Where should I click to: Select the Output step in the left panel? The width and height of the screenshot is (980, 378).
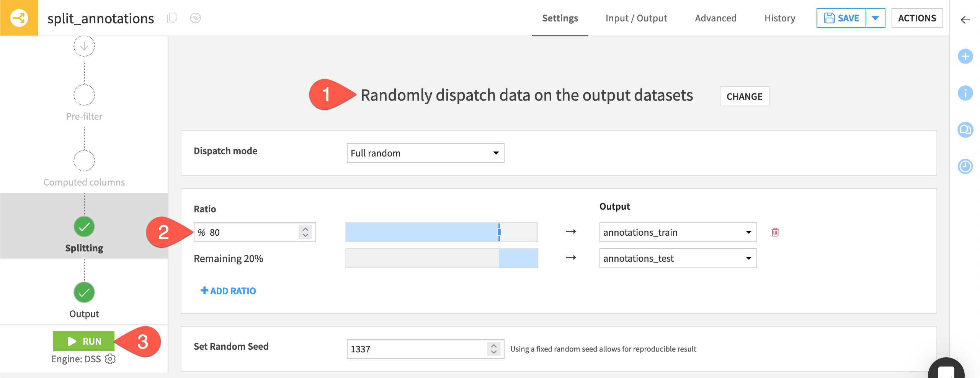[x=84, y=293]
